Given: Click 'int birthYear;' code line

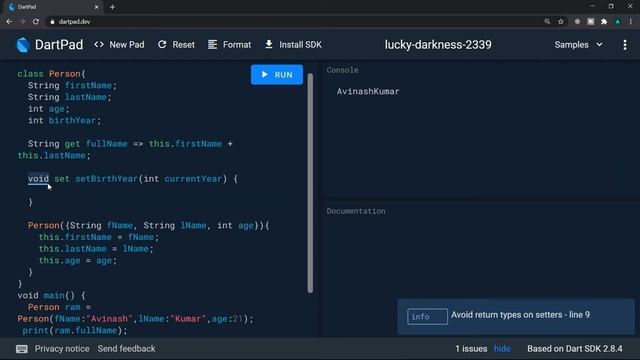Looking at the screenshot, I should click(x=64, y=120).
